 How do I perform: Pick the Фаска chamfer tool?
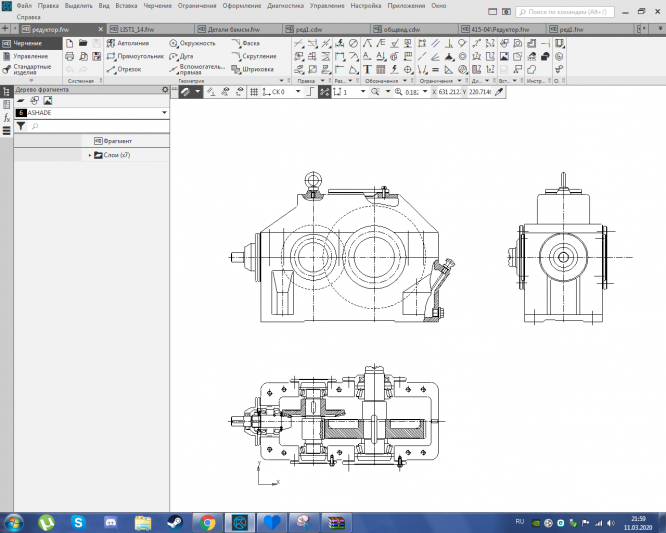pyautogui.click(x=249, y=44)
